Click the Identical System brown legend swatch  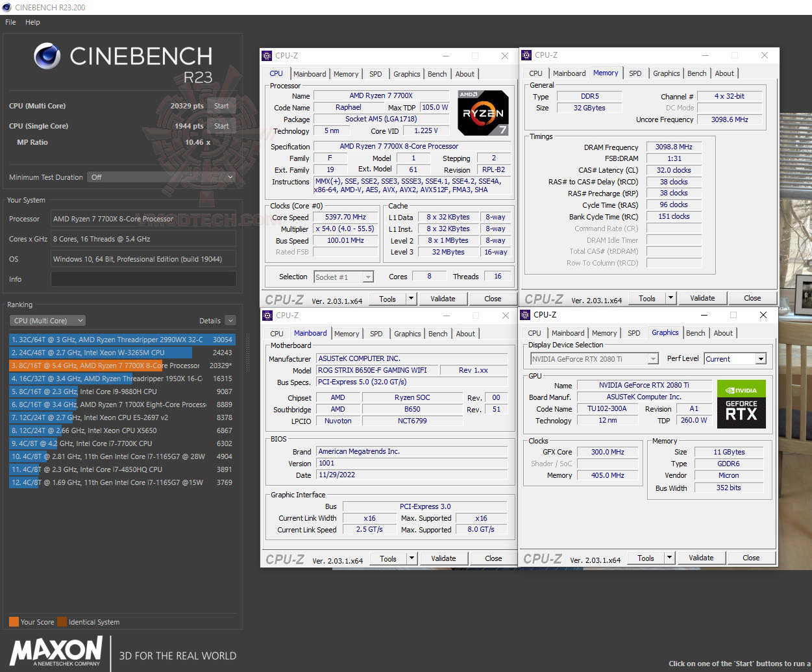pyautogui.click(x=62, y=621)
